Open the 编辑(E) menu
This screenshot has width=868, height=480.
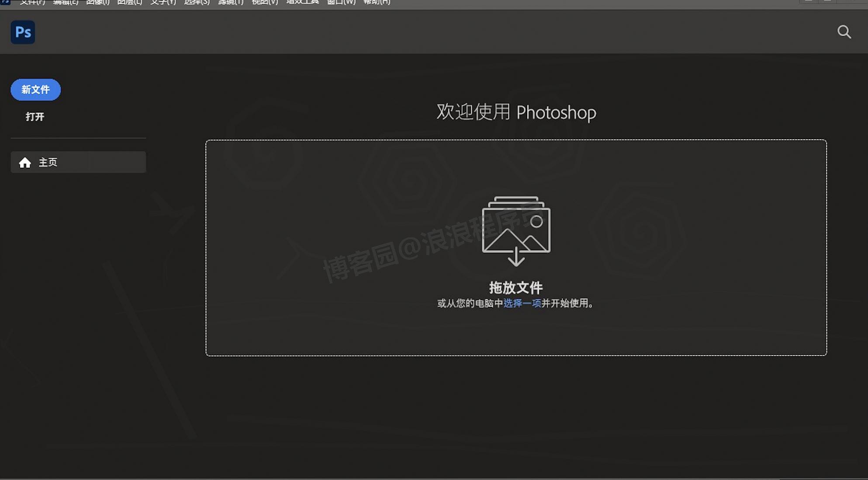click(66, 2)
